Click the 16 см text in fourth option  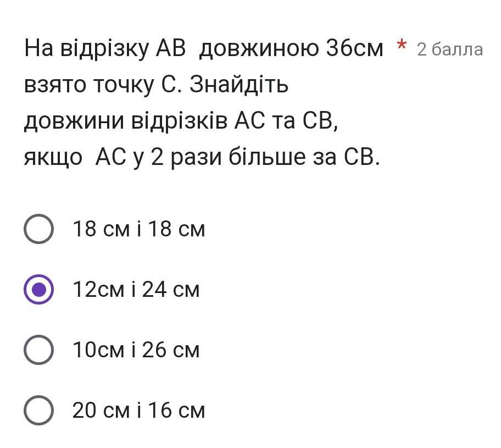coord(176,410)
